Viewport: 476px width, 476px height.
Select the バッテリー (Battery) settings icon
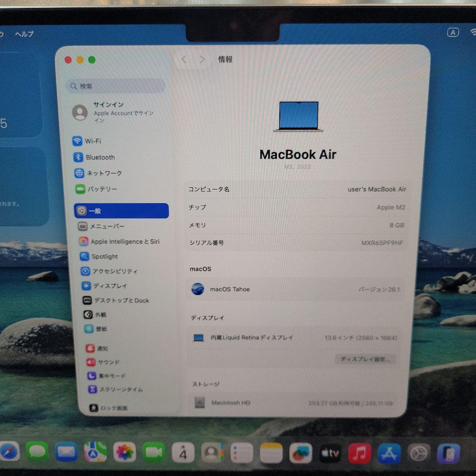click(x=101, y=189)
